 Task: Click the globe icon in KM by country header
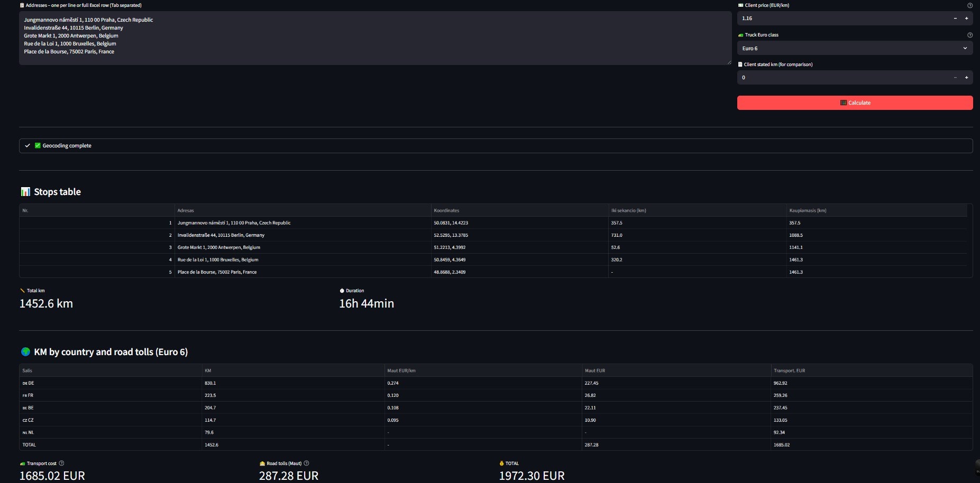point(25,351)
